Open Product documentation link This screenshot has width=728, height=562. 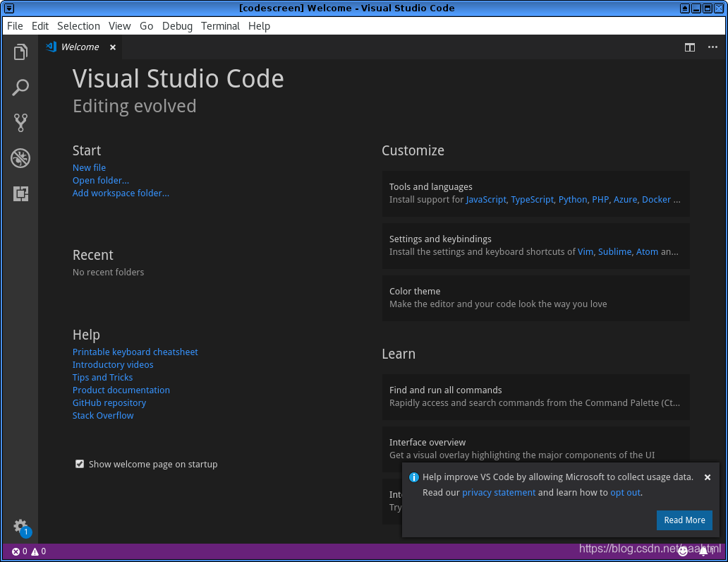(121, 390)
